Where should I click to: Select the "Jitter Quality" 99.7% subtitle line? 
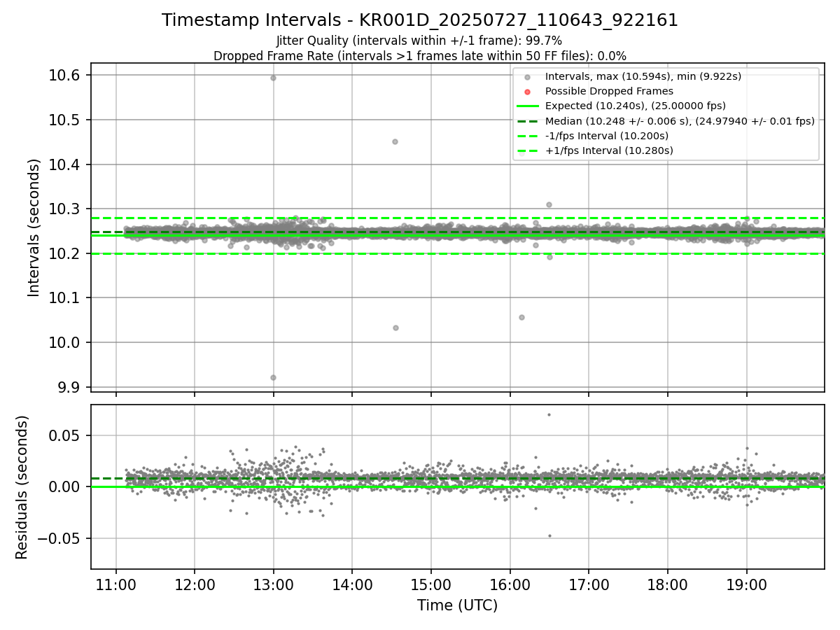(x=419, y=41)
